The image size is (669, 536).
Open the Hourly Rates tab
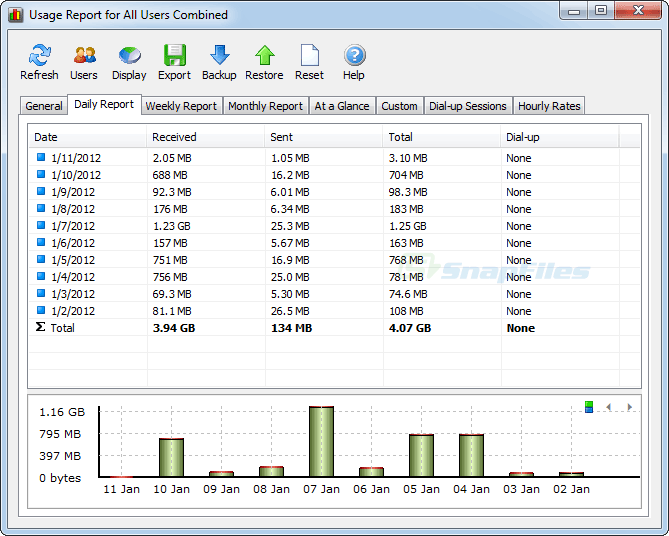549,106
